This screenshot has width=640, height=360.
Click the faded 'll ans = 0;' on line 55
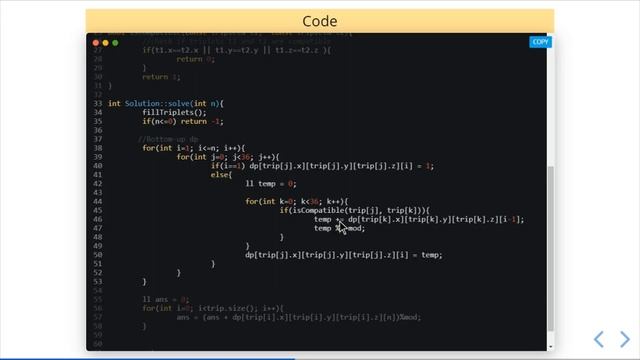pos(166,300)
